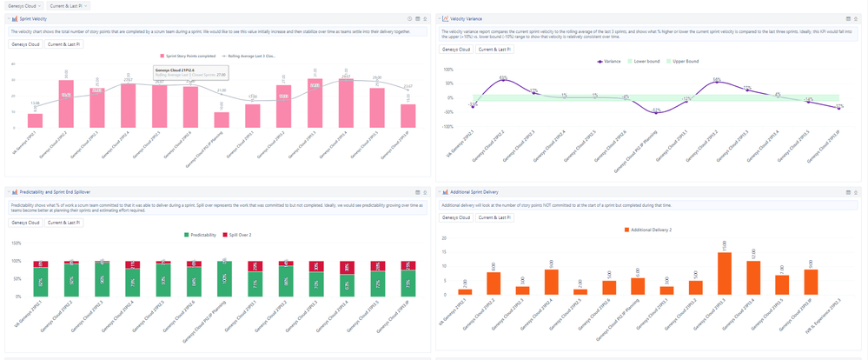This screenshot has height=360, width=868.
Task: Click the Predictability and Sprint End Spillover chart icon
Action: [x=15, y=192]
